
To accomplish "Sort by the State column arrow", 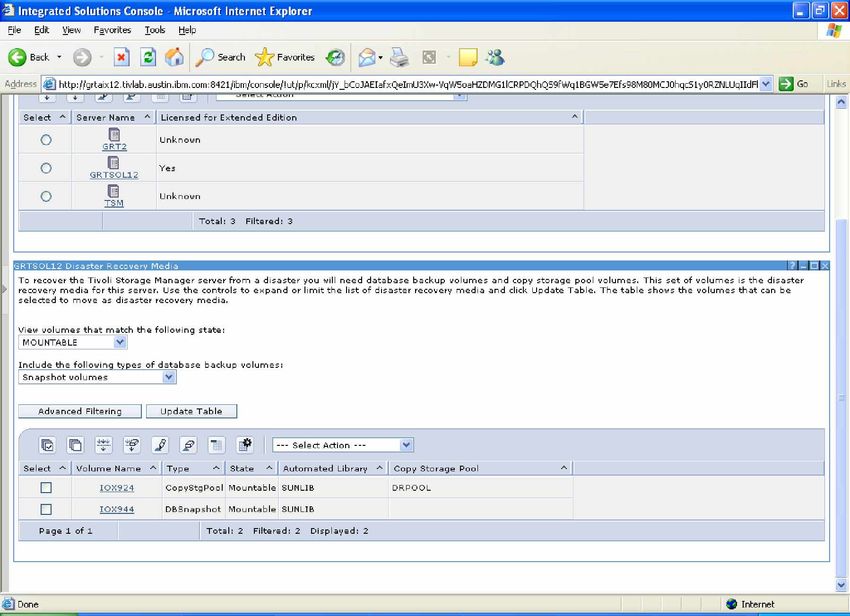I will pos(269,468).
